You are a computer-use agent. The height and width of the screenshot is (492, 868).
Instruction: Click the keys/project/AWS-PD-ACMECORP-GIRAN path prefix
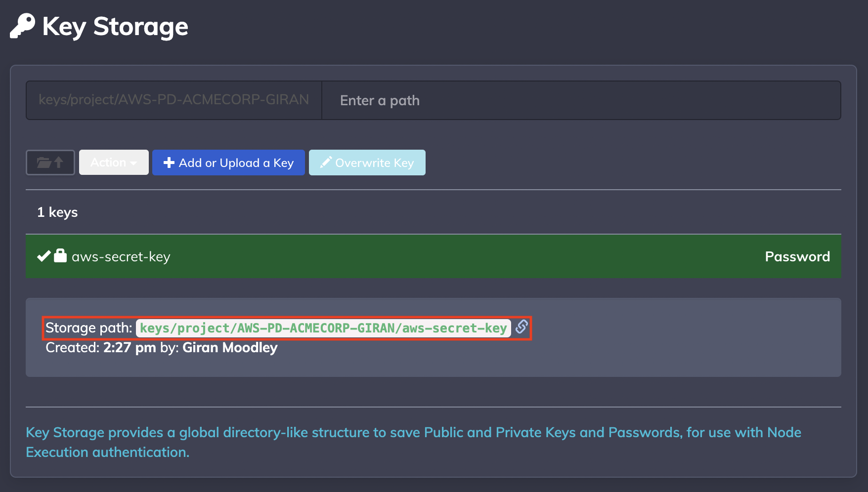tap(174, 100)
